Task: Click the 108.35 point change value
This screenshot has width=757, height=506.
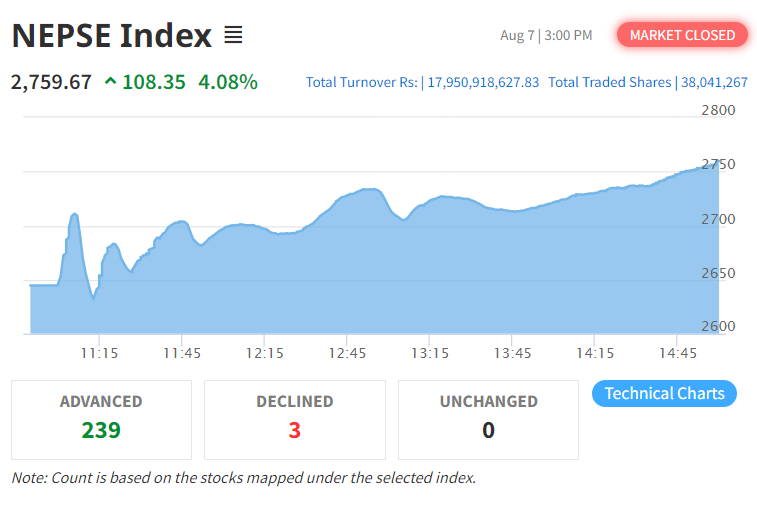Action: pos(154,82)
